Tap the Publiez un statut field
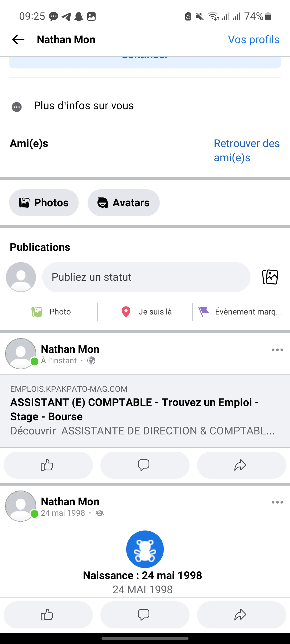The width and height of the screenshot is (290, 644). 146,277
